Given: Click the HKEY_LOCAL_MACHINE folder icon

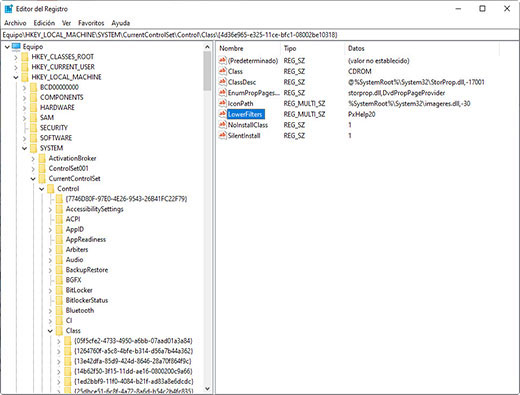Looking at the screenshot, I should [x=25, y=77].
